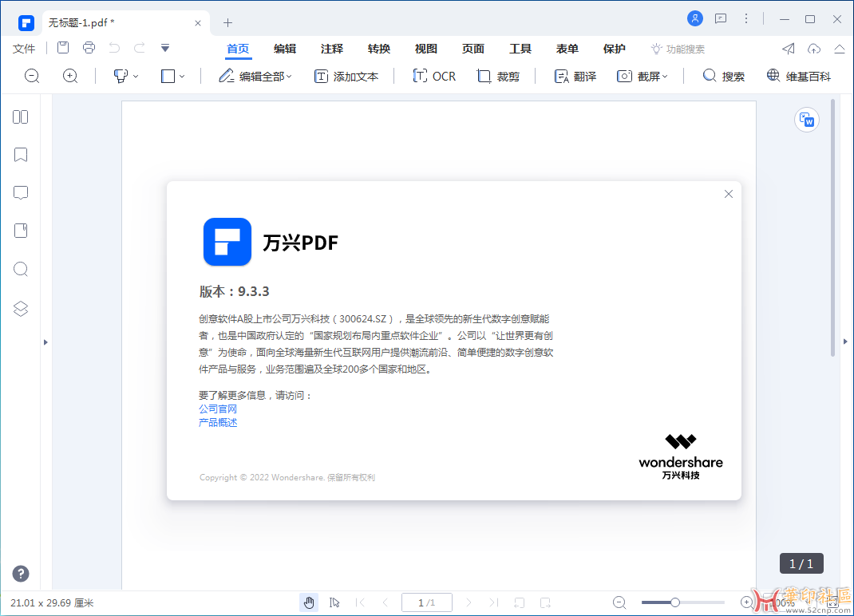Go to the first page
This screenshot has height=616, width=854.
[360, 602]
